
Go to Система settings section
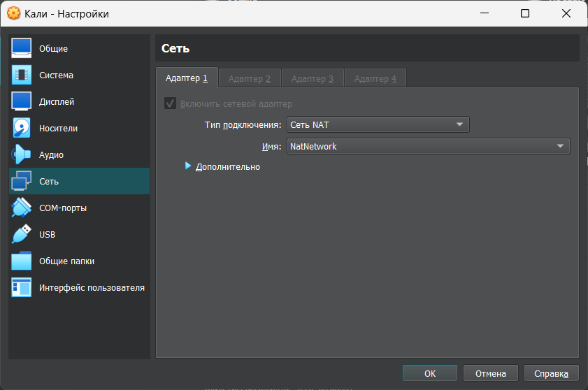pyautogui.click(x=56, y=75)
